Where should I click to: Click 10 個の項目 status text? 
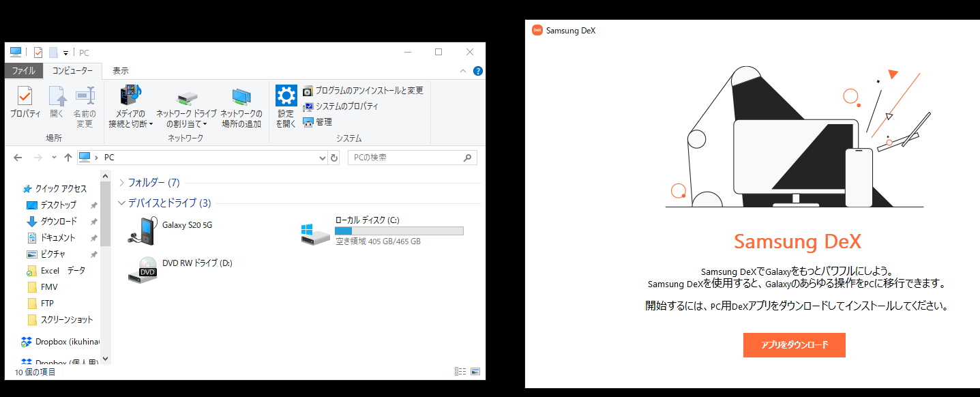point(35,372)
